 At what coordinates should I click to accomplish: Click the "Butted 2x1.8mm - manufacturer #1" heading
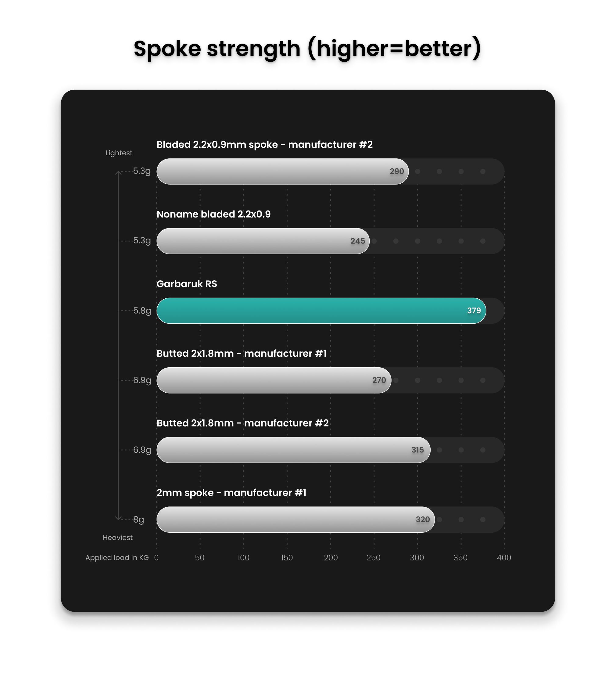(x=242, y=353)
